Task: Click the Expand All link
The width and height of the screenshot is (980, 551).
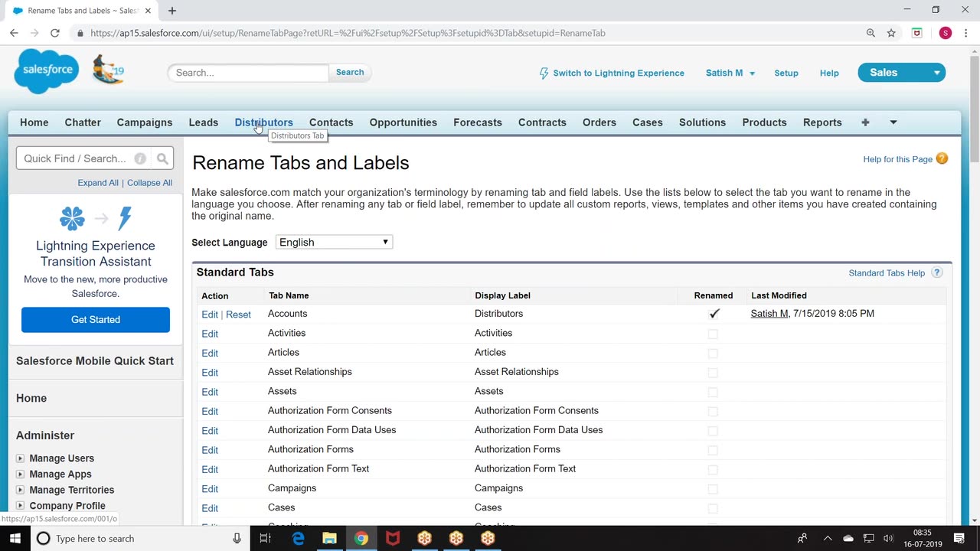Action: 98,183
